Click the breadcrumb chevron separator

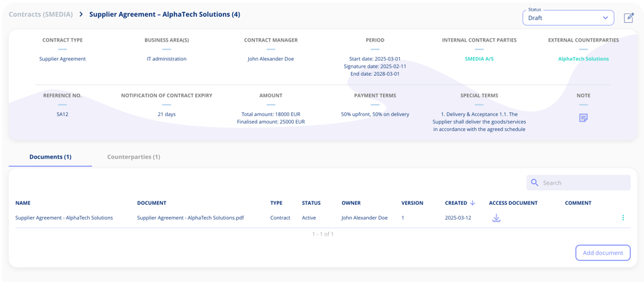click(81, 14)
